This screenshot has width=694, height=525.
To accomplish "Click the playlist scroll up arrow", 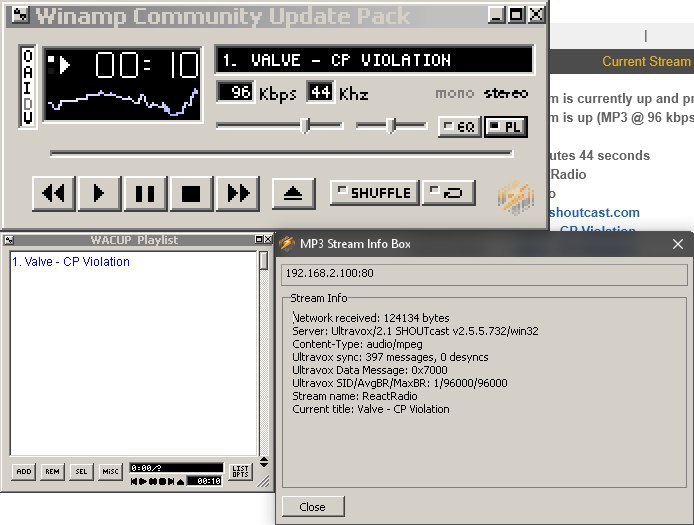I will 264,459.
